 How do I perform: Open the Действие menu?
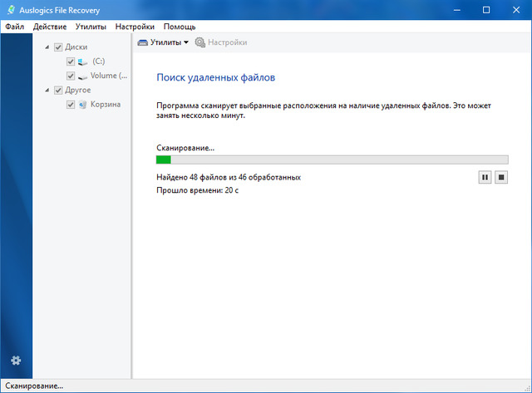pyautogui.click(x=50, y=27)
